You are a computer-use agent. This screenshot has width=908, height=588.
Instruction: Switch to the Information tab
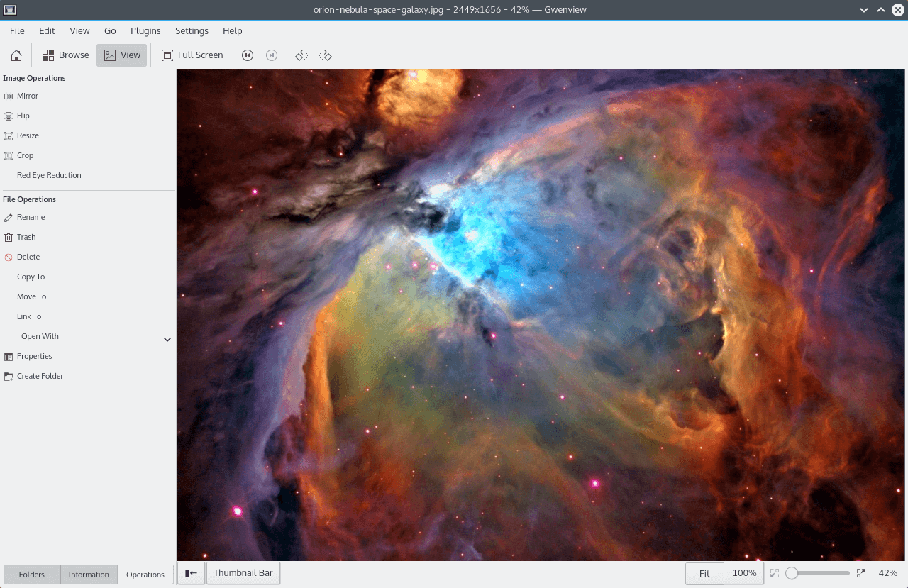pos(88,575)
